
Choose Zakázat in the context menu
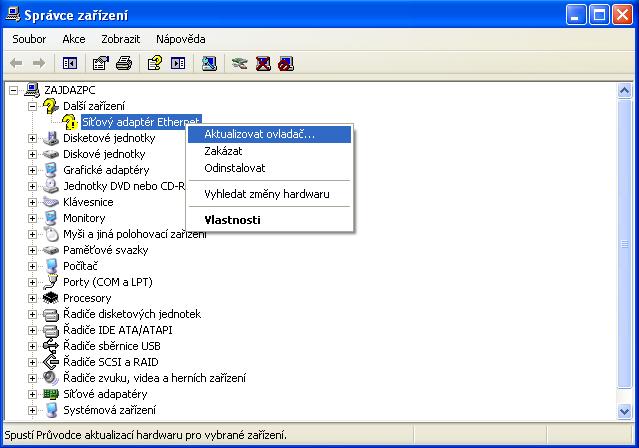(269, 151)
